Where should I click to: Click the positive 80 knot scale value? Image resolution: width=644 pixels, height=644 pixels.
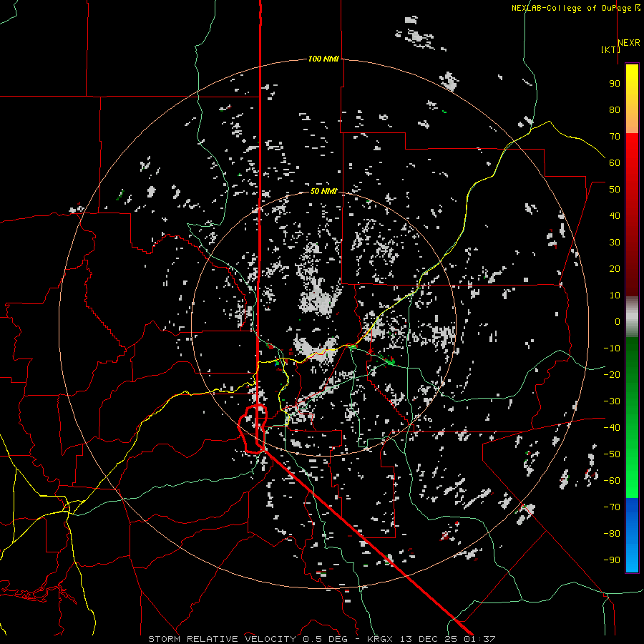point(615,109)
